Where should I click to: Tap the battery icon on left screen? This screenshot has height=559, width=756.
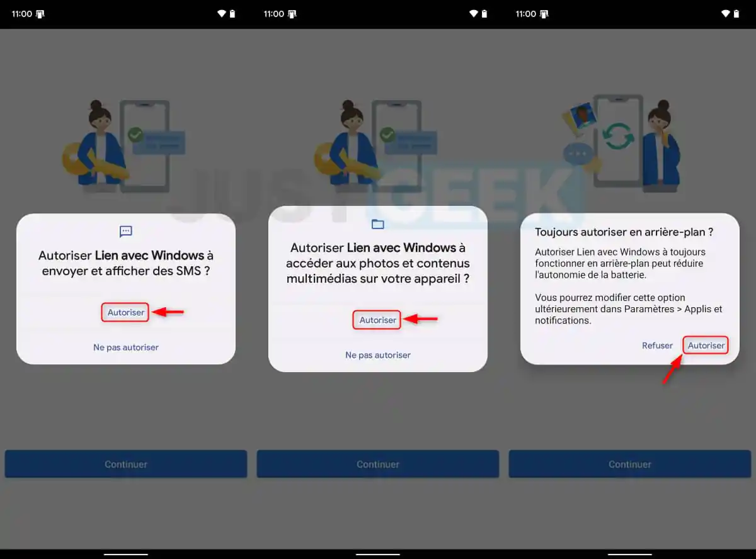point(232,14)
